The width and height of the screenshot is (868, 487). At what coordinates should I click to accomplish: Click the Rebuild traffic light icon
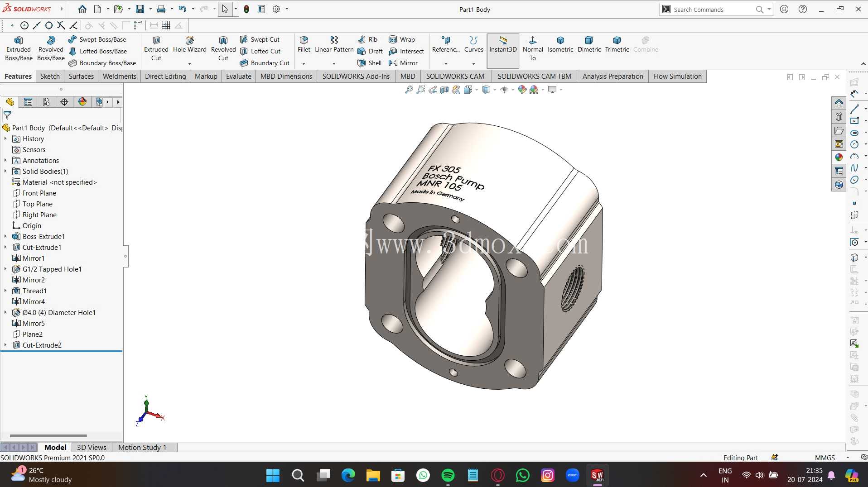pyautogui.click(x=246, y=9)
